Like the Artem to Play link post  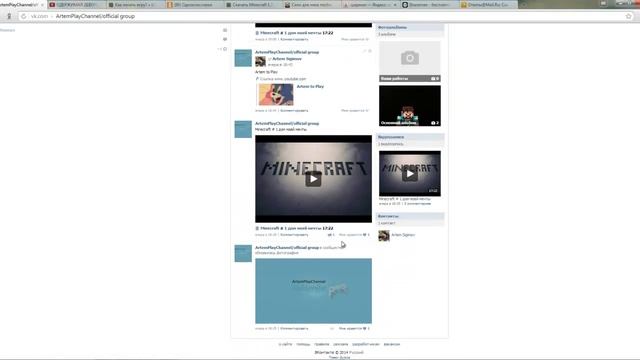pos(355,111)
